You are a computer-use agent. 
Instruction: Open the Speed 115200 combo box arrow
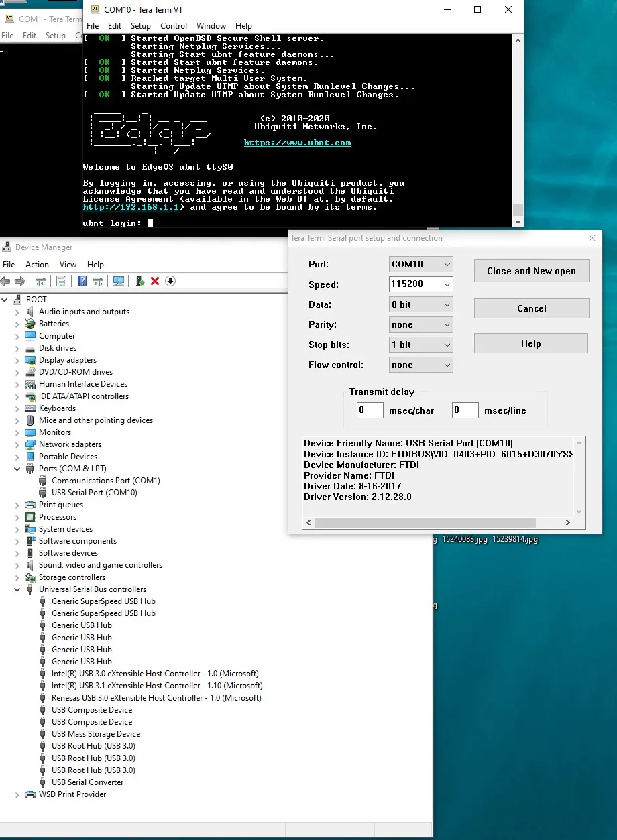click(x=447, y=284)
